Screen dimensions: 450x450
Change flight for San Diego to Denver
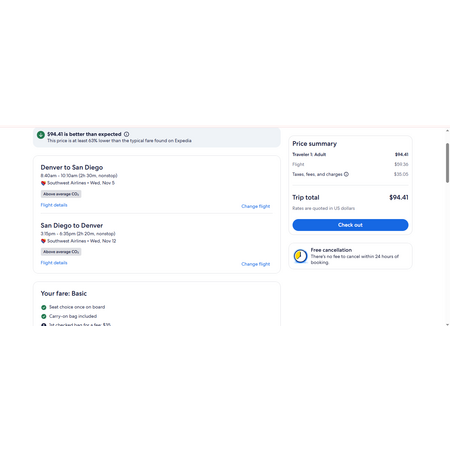(x=256, y=264)
